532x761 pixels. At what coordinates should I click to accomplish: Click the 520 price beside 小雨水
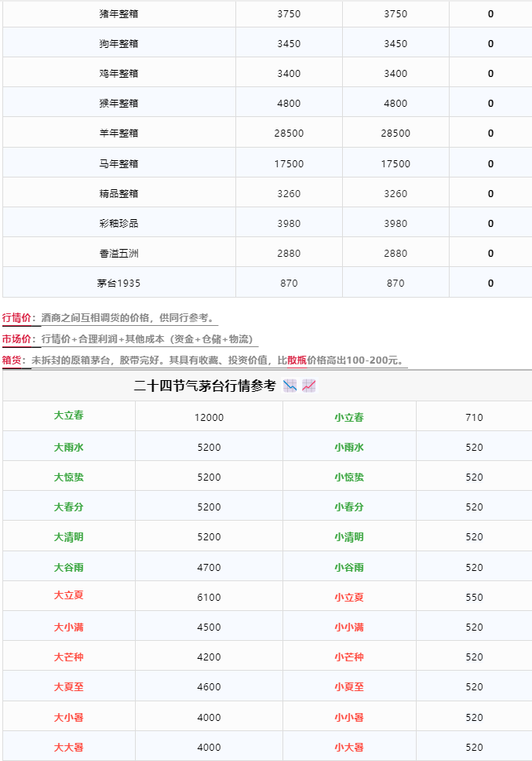(474, 448)
